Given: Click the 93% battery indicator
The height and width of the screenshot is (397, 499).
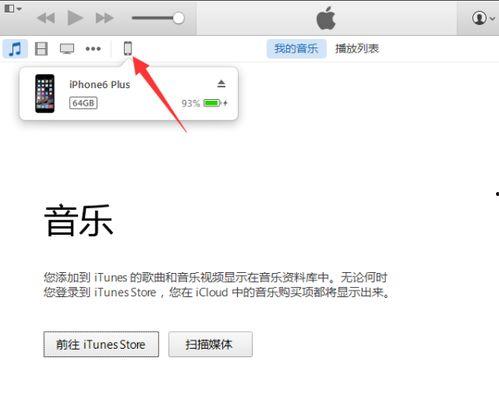Looking at the screenshot, I should pos(204,103).
